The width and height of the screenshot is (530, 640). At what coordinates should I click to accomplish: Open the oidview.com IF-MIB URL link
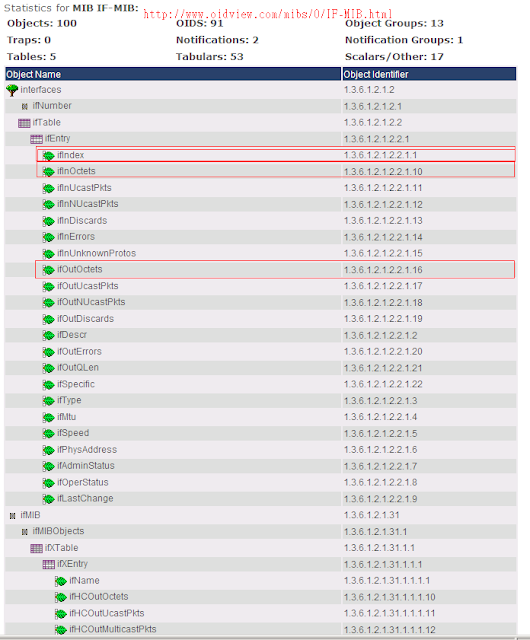pyautogui.click(x=267, y=15)
